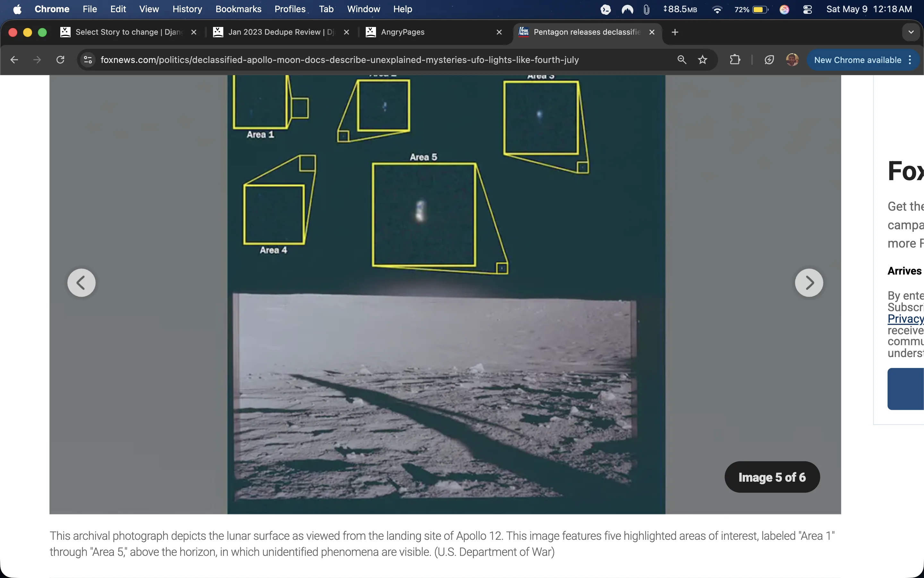924x578 pixels.
Task: View site information icon
Action: pos(88,60)
